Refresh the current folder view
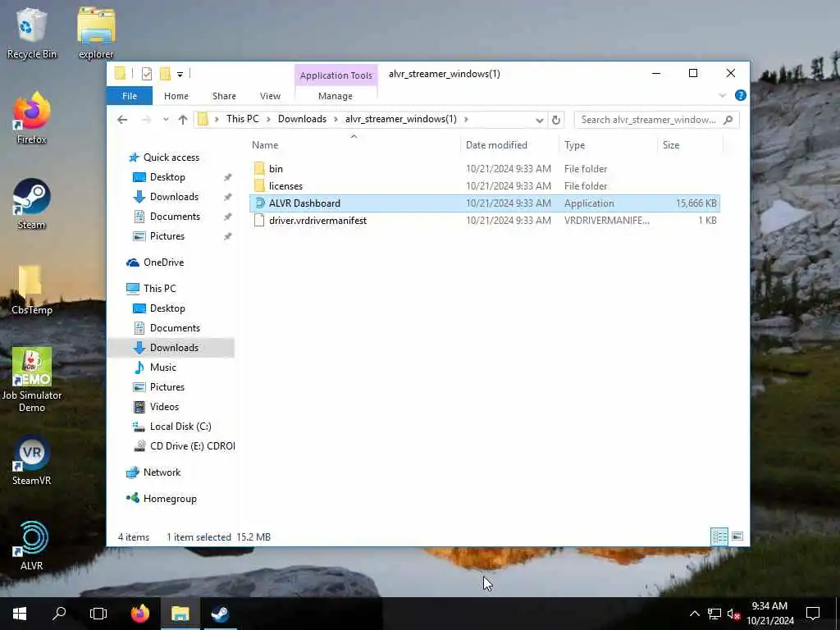This screenshot has height=630, width=840. coord(556,120)
